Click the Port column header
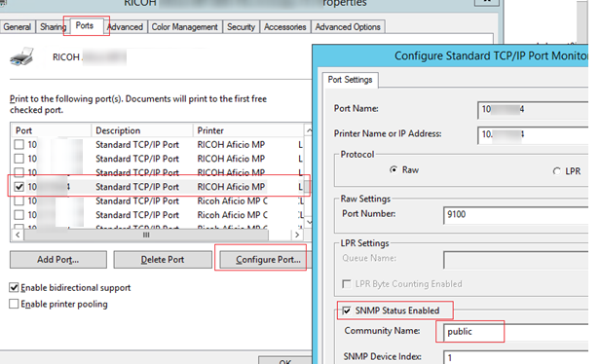The height and width of the screenshot is (364, 600). tap(52, 130)
